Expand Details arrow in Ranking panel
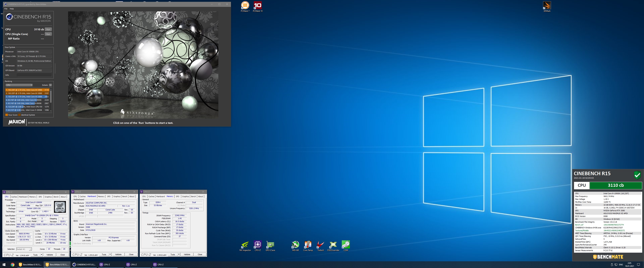The width and height of the screenshot is (644, 268). (x=50, y=85)
